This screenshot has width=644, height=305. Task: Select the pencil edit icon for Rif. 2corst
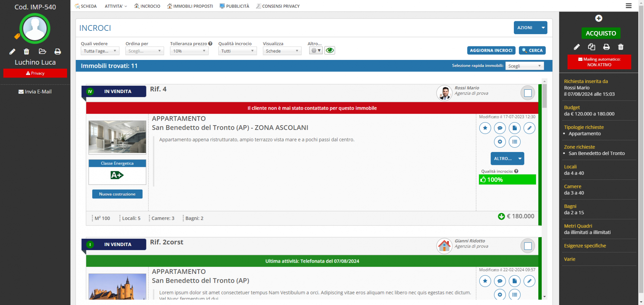(530, 281)
